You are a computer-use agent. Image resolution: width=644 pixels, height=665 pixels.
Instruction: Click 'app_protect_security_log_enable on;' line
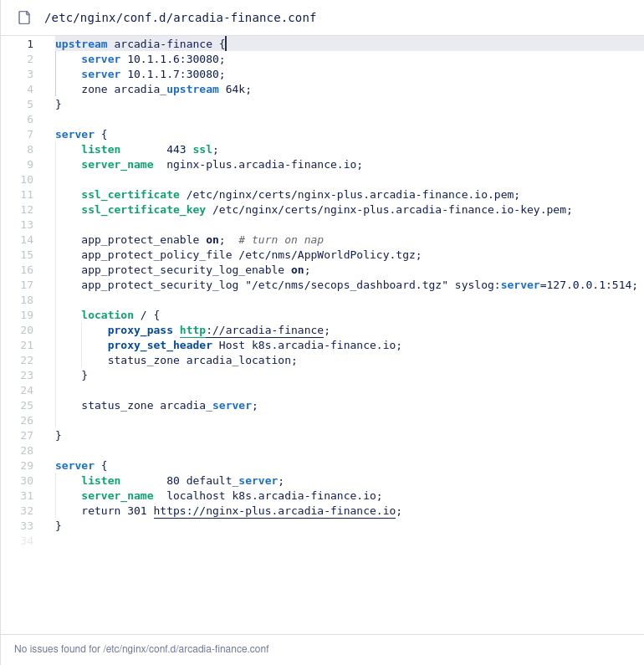pos(196,270)
